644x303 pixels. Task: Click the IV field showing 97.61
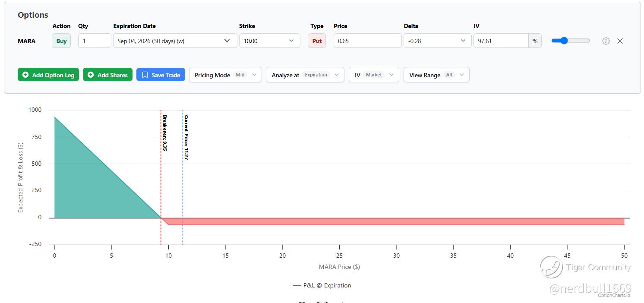click(501, 41)
